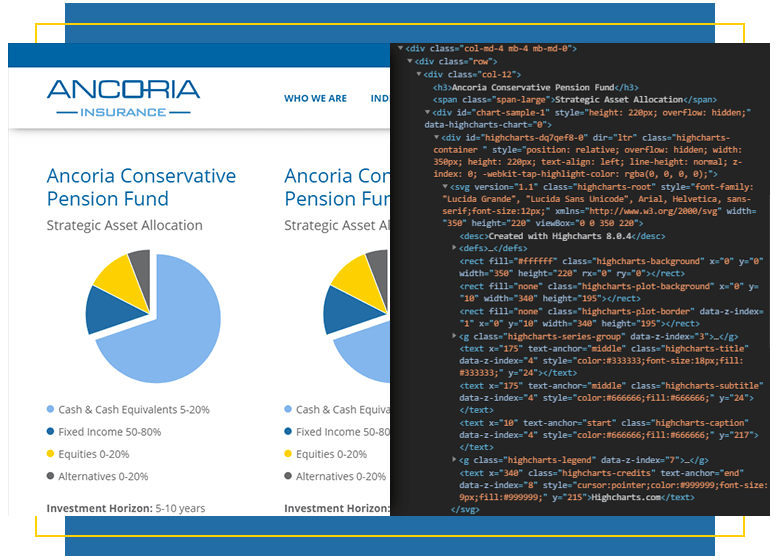This screenshot has width=776, height=560.
Task: Expand the highcharts-legend g node
Action: click(454, 460)
